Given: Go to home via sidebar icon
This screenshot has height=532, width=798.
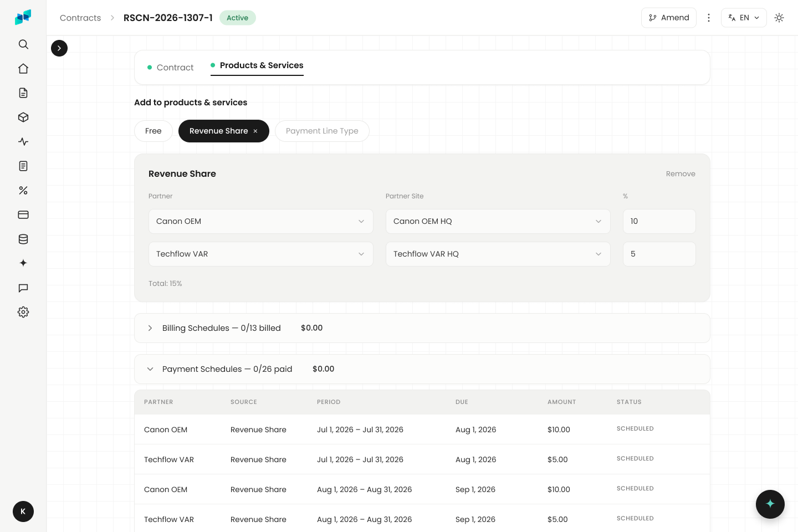Looking at the screenshot, I should pyautogui.click(x=23, y=69).
